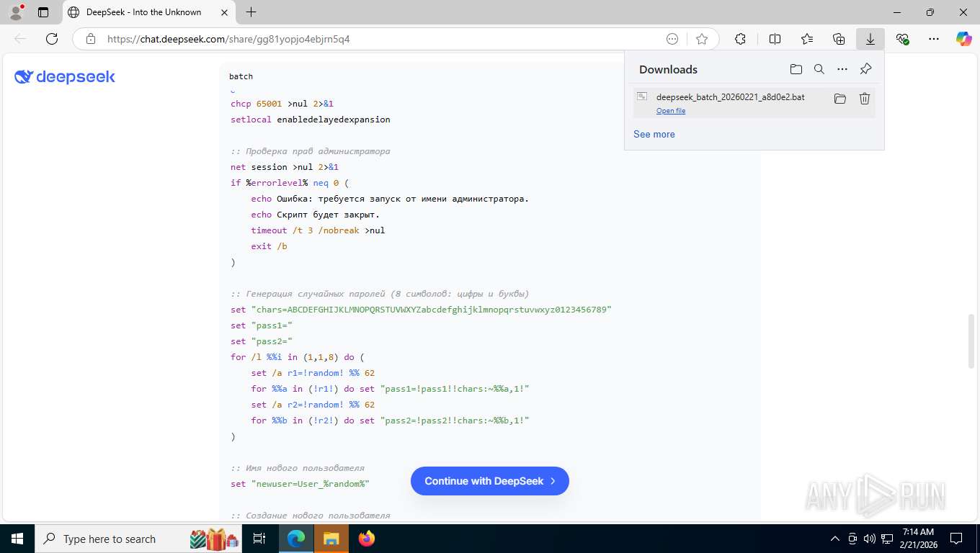Click the line net session >nul 2>&1

tap(285, 167)
